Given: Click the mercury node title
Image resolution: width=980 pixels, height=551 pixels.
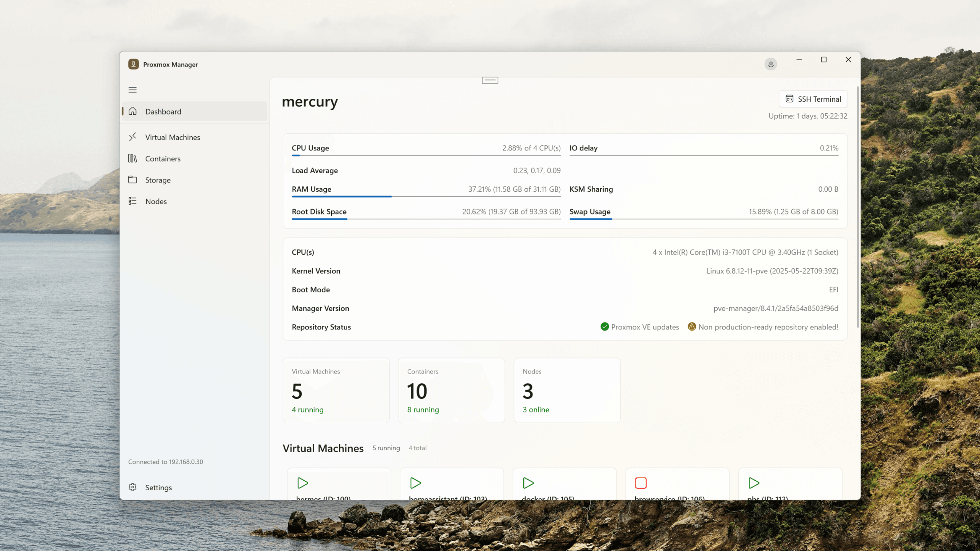Looking at the screenshot, I should (310, 102).
